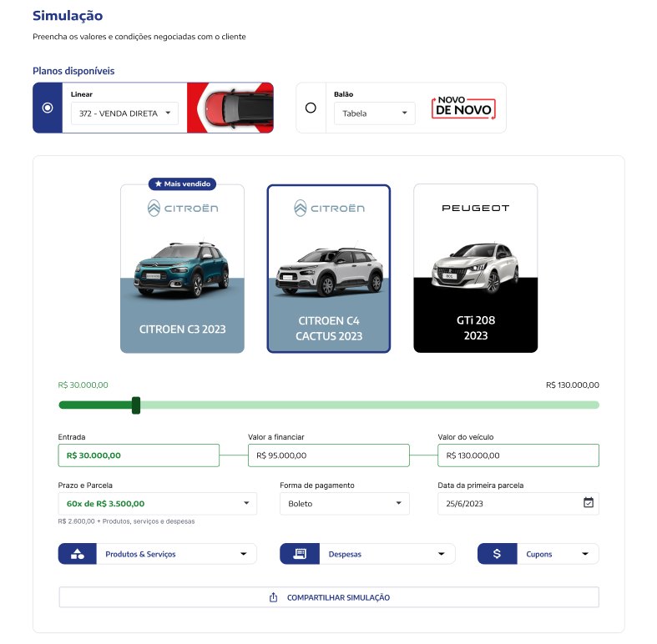Select the Linear plan radio button
This screenshot has width=657, height=644.
click(48, 108)
